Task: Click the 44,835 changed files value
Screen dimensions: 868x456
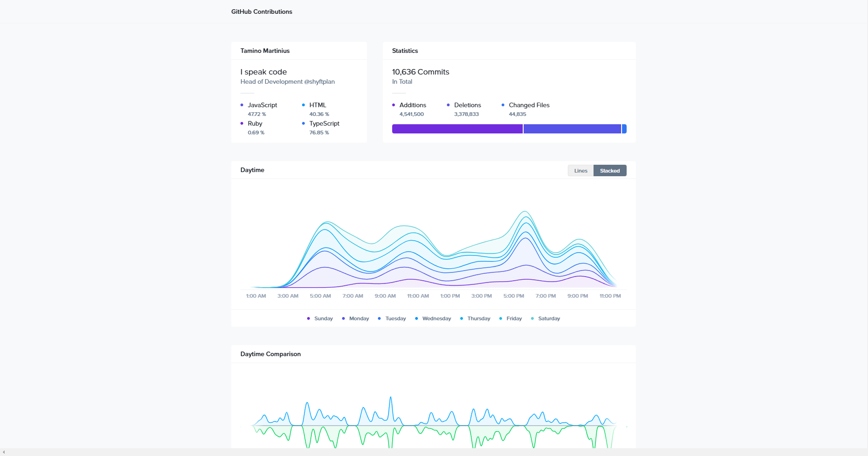Action: coord(518,114)
